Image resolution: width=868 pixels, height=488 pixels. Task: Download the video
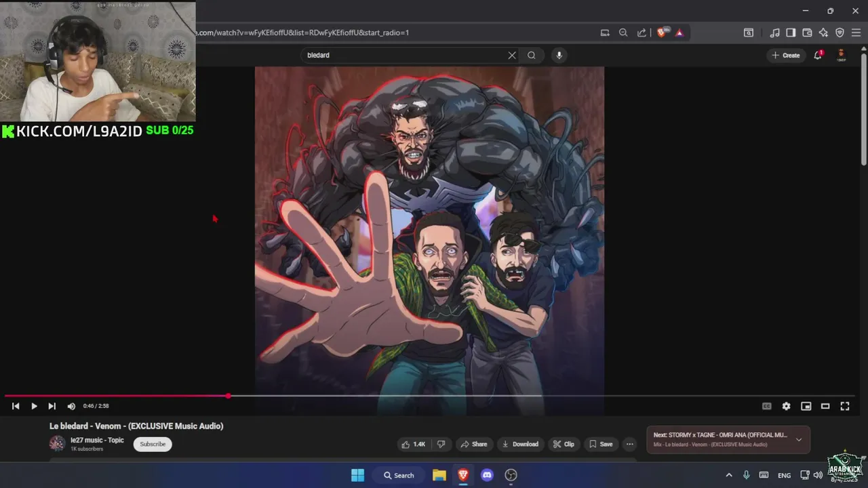519,444
